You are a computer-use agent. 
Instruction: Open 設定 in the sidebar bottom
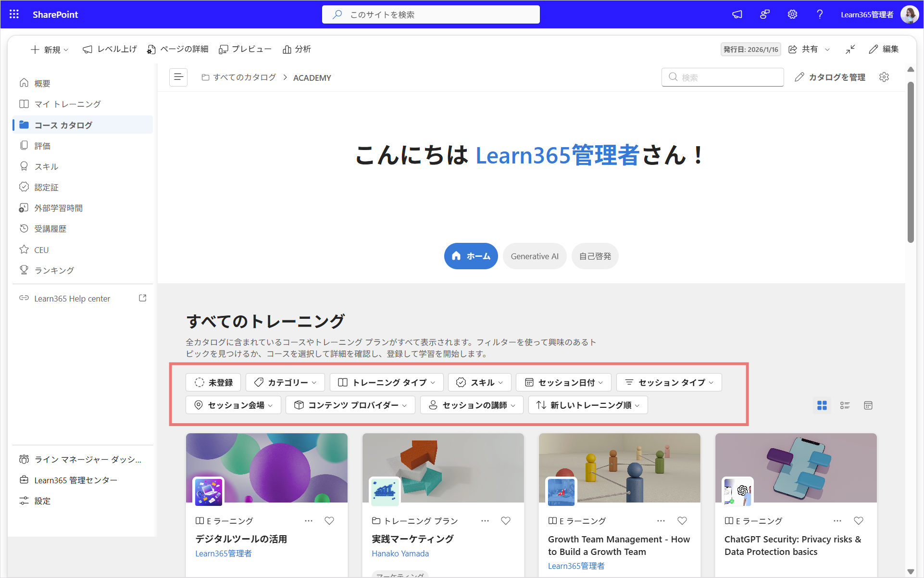pos(83,501)
